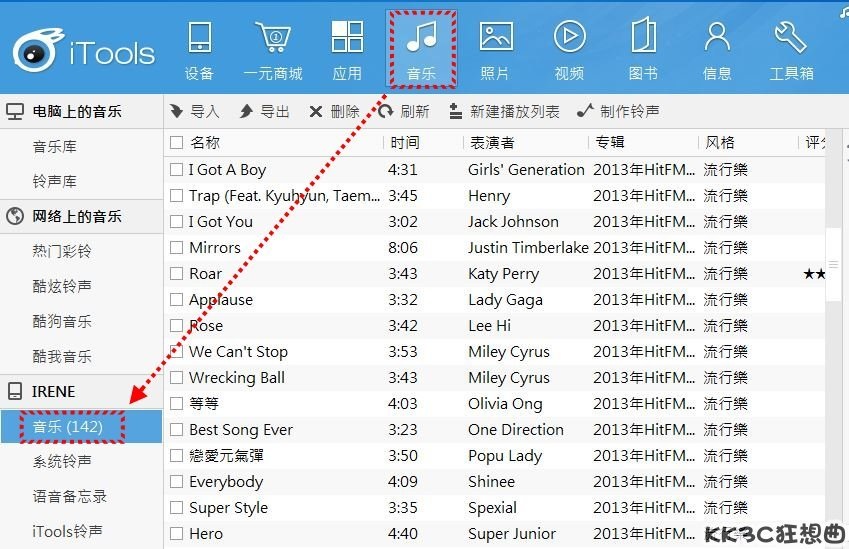Select 铃声库 in the sidebar
849x549 pixels.
55,181
